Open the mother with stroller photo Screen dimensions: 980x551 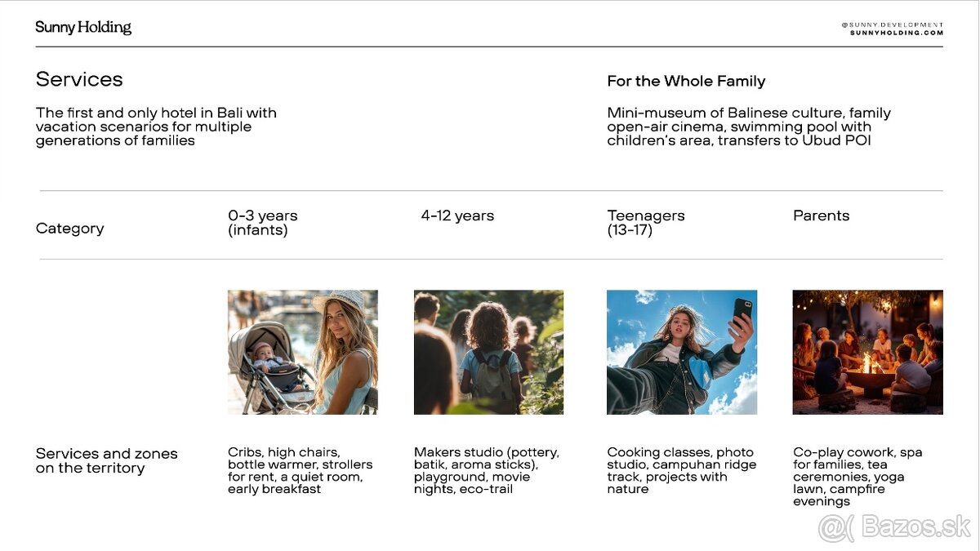(x=302, y=352)
